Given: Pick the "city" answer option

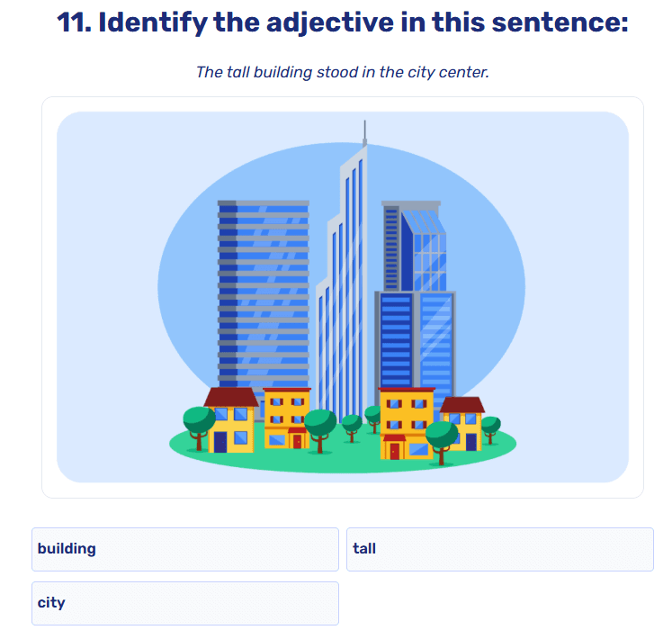Looking at the screenshot, I should pyautogui.click(x=184, y=603).
